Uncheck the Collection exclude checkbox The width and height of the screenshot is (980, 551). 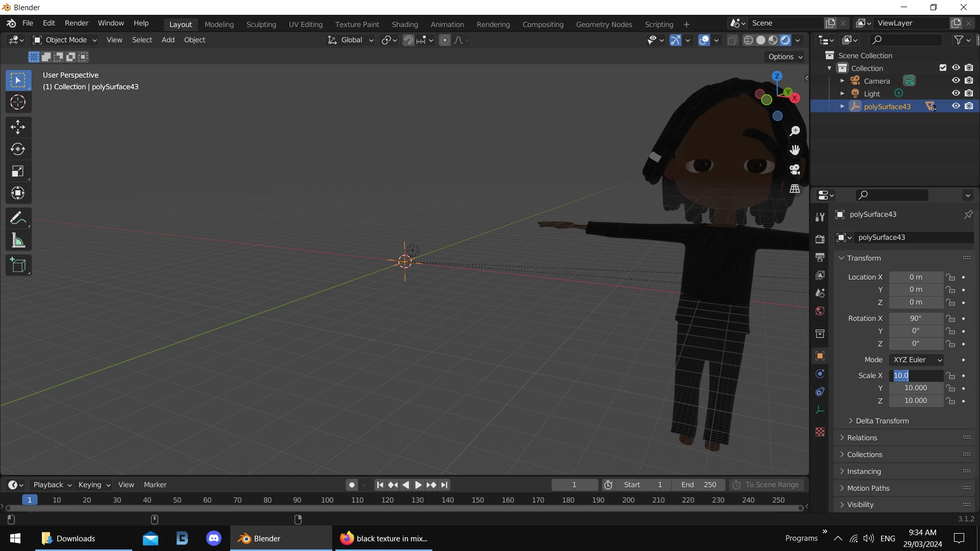coord(943,68)
